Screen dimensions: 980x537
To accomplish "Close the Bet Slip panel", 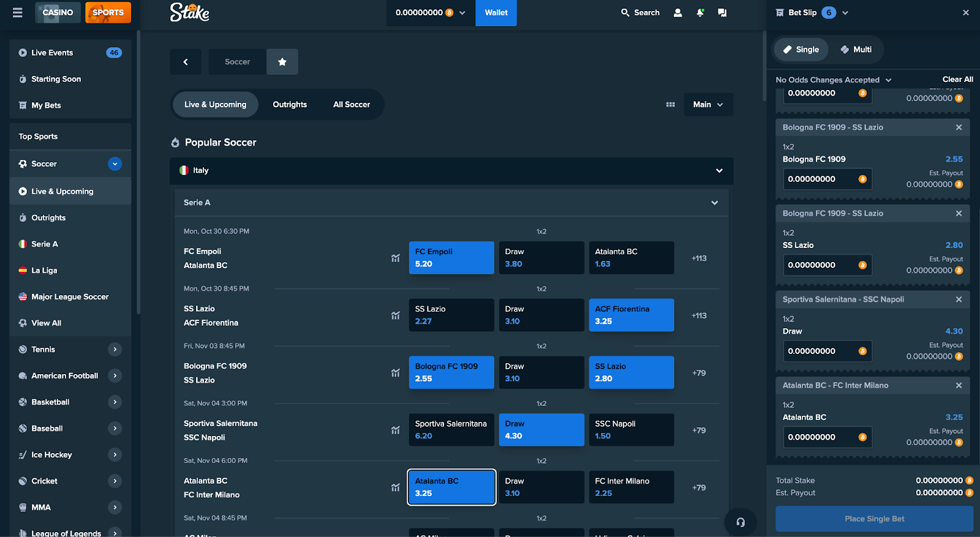I will [x=966, y=12].
